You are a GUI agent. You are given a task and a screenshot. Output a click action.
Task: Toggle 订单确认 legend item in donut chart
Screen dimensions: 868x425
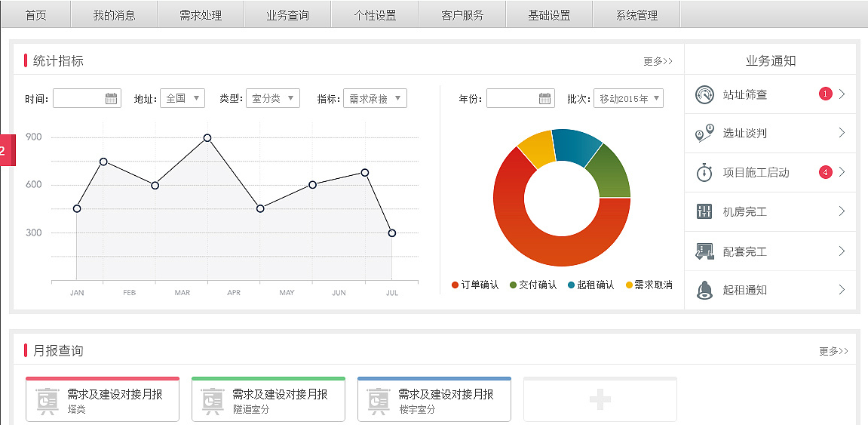(475, 285)
